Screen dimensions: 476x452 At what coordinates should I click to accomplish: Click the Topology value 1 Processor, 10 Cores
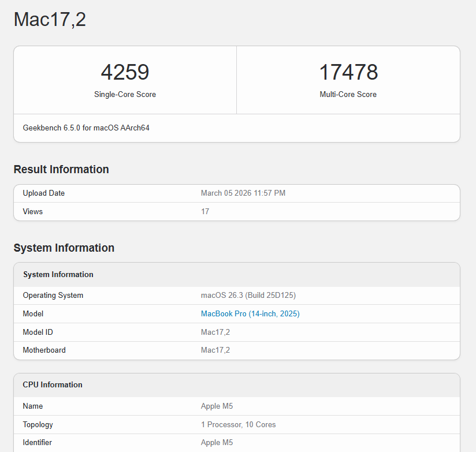pyautogui.click(x=238, y=424)
